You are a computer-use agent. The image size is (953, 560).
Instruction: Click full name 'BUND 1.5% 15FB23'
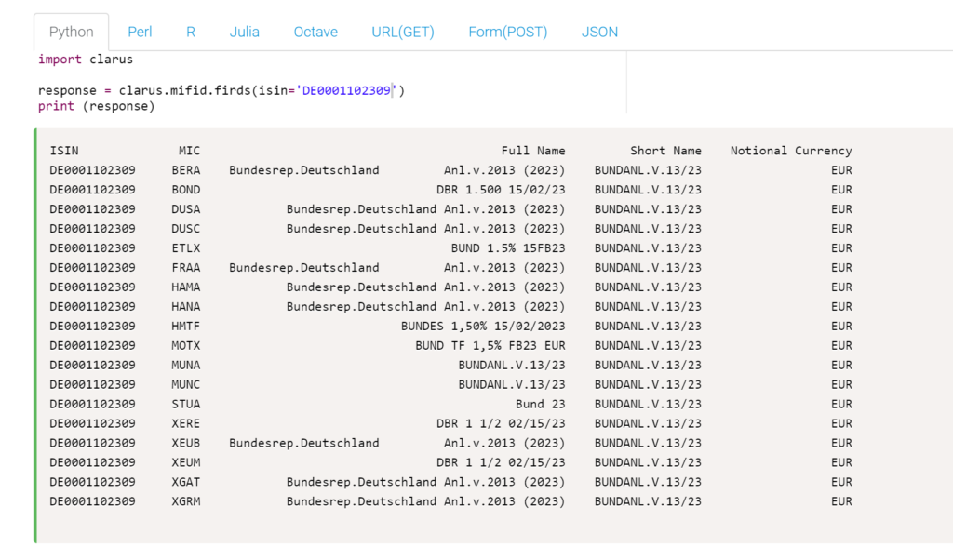click(x=508, y=247)
